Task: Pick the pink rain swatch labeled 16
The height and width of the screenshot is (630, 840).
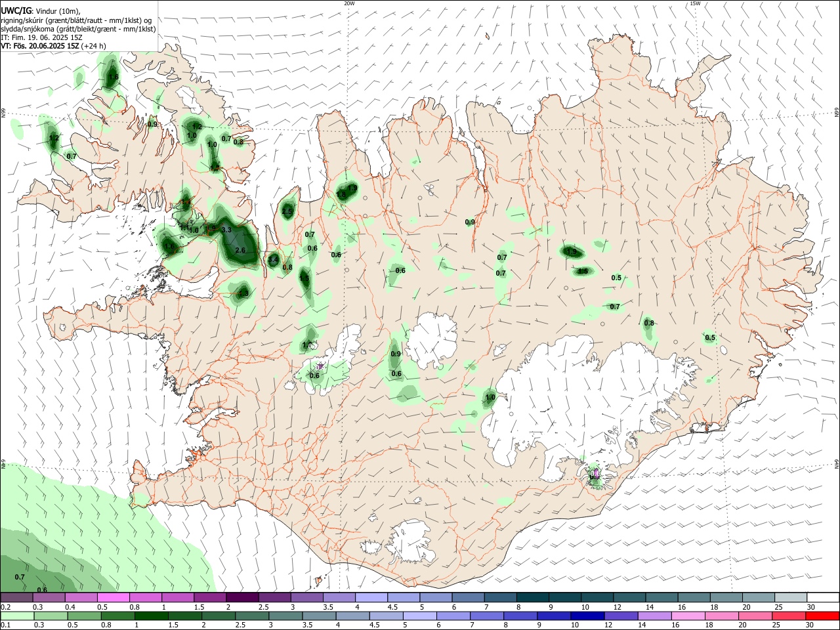Action: 688,616
